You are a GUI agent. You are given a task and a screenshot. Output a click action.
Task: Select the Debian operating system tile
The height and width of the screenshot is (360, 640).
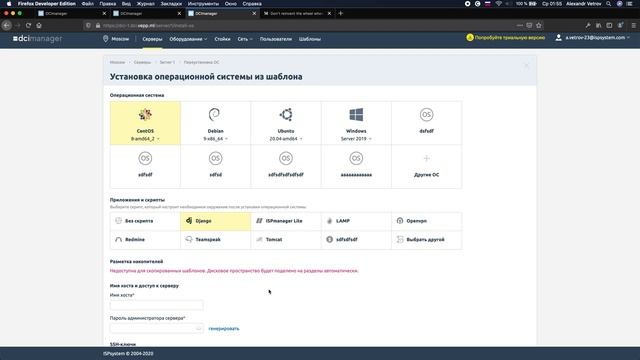[x=216, y=123]
